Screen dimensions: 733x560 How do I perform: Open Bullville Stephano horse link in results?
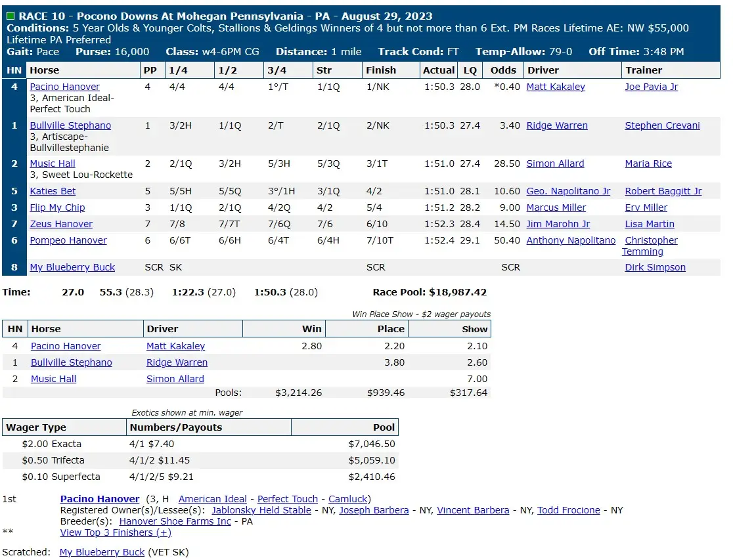point(70,125)
